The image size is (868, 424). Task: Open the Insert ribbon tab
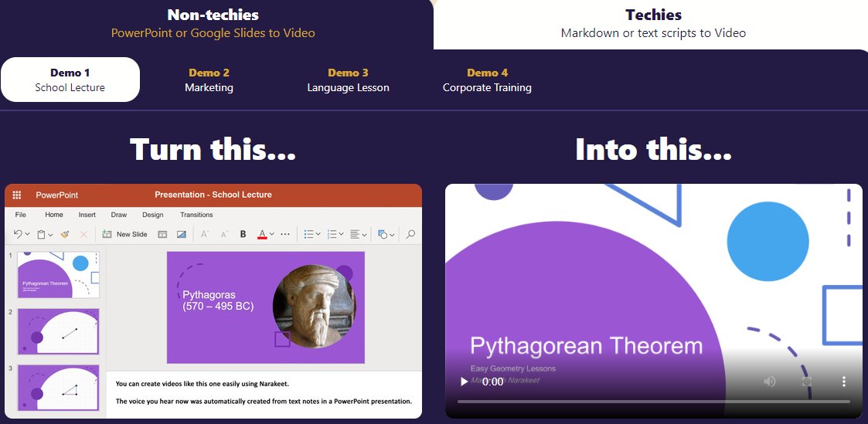pyautogui.click(x=87, y=215)
